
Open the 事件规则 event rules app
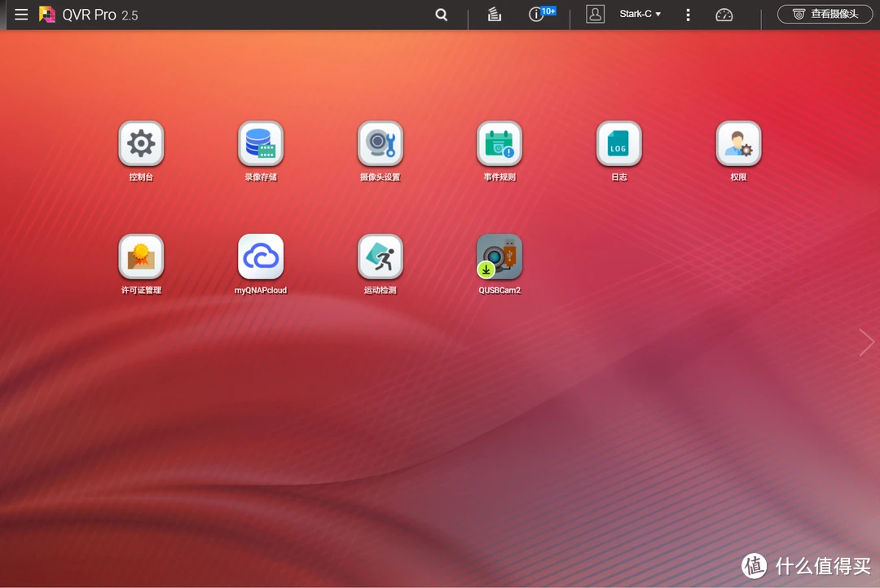pyautogui.click(x=499, y=143)
